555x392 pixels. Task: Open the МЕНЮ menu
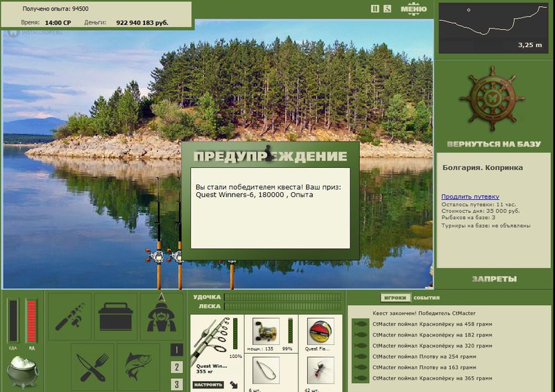[413, 9]
